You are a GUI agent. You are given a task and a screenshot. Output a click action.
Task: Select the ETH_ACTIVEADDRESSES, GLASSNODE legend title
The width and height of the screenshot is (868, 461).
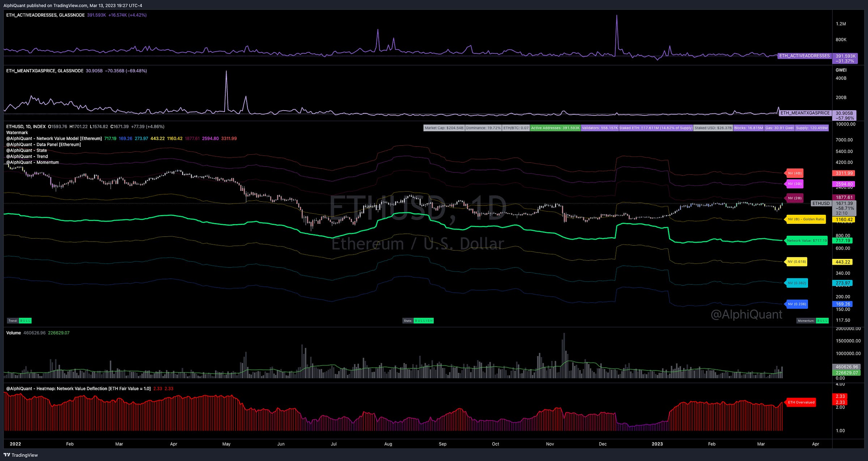[45, 15]
